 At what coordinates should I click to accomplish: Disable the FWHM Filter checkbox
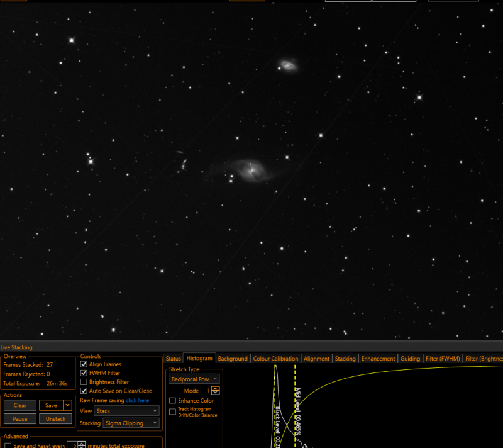[x=84, y=373]
